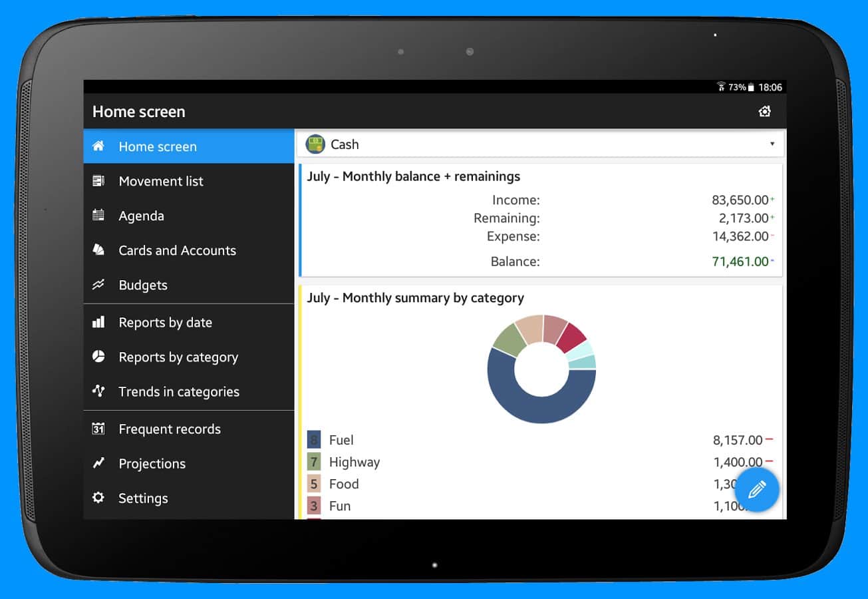Click the Fuel category color swatch
This screenshot has height=599, width=868.
pyautogui.click(x=314, y=440)
